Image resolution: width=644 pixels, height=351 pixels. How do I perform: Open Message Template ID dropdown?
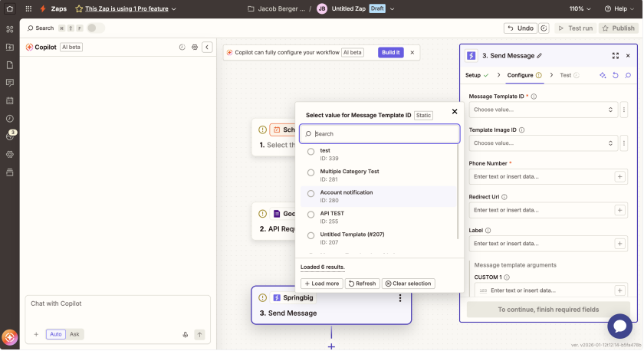pos(543,110)
